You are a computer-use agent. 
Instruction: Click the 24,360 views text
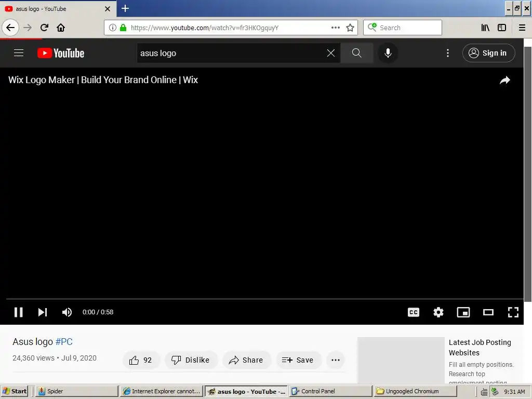click(x=33, y=358)
